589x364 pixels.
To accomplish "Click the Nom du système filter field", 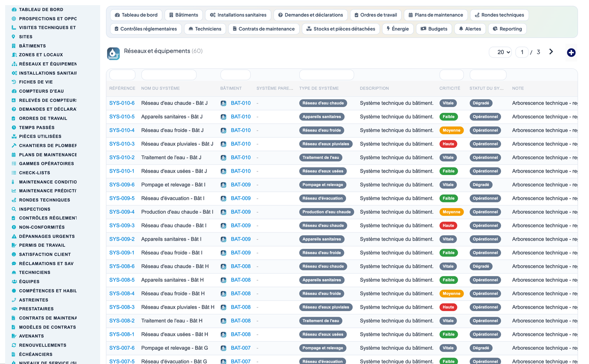I will (169, 75).
